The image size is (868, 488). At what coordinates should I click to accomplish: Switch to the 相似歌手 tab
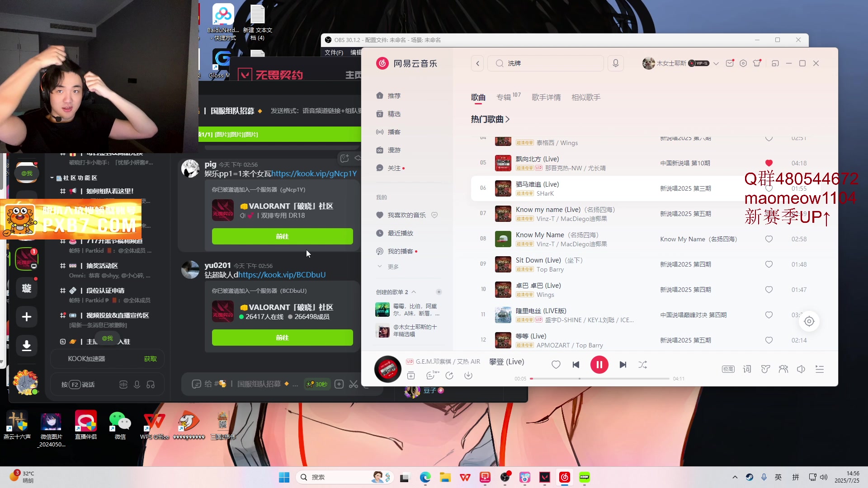coord(586,97)
